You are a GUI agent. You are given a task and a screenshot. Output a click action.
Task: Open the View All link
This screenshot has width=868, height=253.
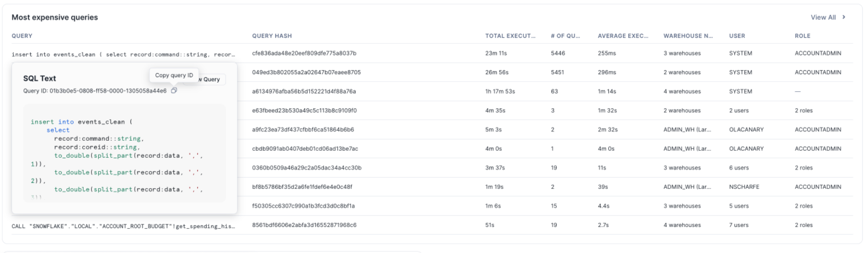point(823,18)
